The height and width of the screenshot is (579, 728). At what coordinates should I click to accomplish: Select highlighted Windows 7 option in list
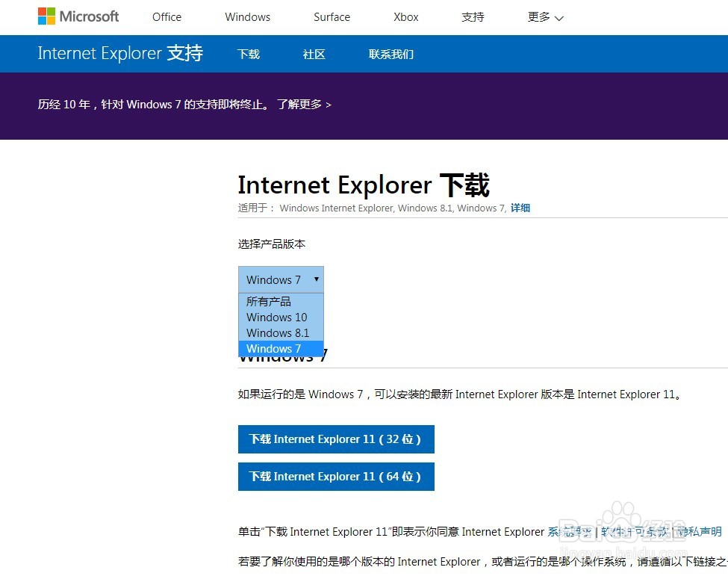click(x=281, y=348)
